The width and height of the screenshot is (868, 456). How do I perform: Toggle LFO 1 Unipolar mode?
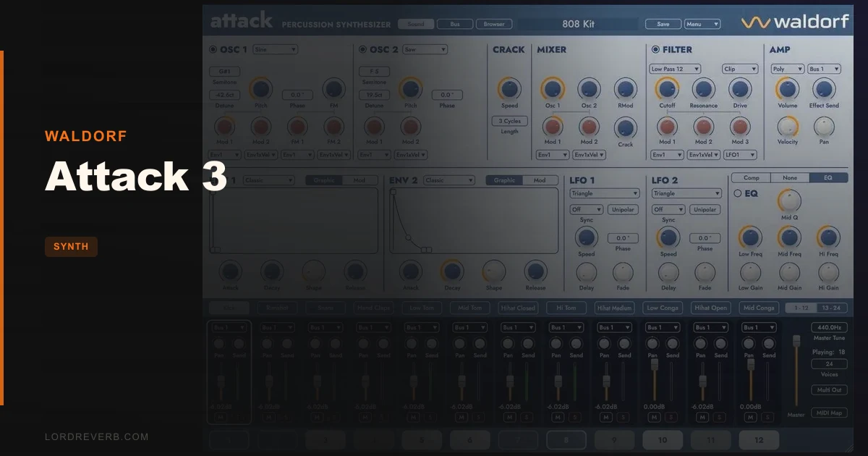click(x=623, y=210)
